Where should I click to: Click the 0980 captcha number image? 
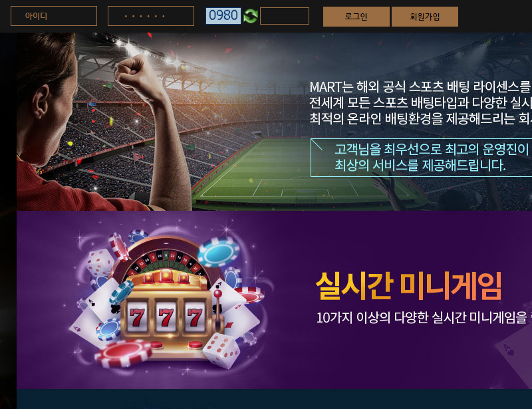click(223, 16)
